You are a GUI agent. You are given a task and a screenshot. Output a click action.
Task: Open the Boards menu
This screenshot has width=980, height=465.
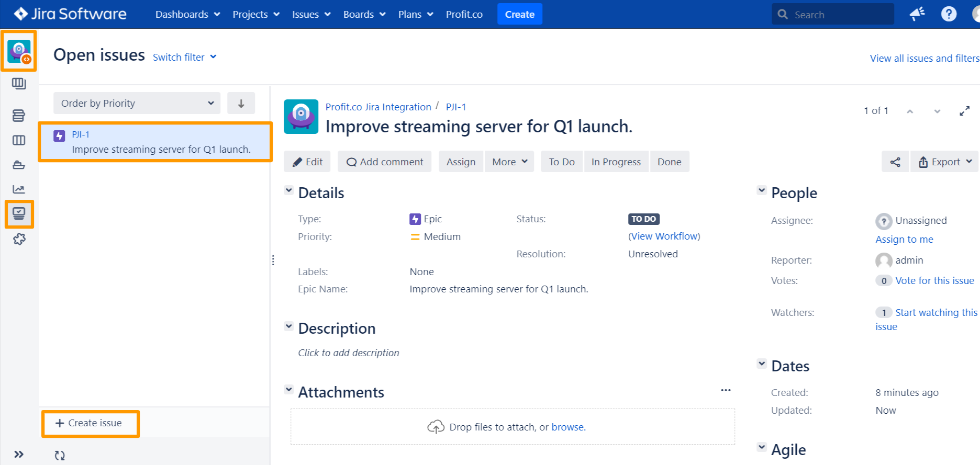coord(364,14)
